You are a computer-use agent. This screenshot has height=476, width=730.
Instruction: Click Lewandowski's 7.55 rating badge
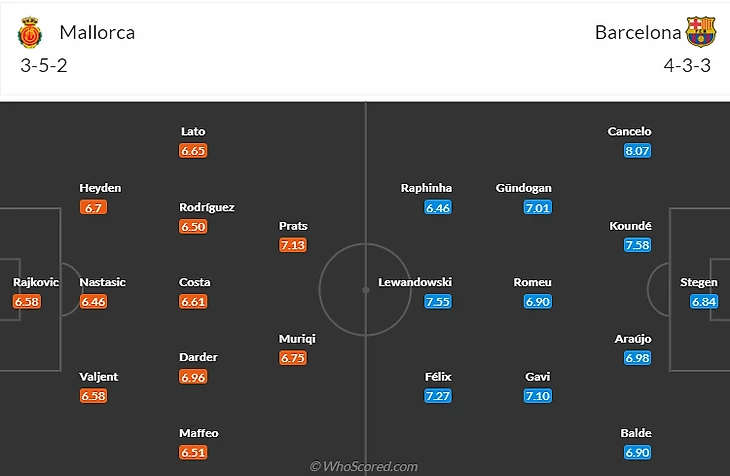437,301
